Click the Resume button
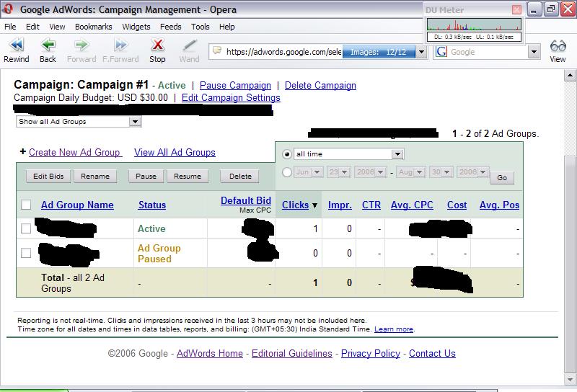The width and height of the screenshot is (577, 392). (x=188, y=176)
